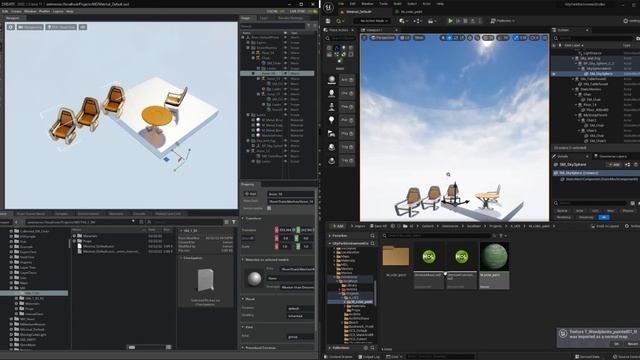The height and width of the screenshot is (360, 640).
Task: Toggle visibility eye on selected Stage row
Action: [x=285, y=73]
